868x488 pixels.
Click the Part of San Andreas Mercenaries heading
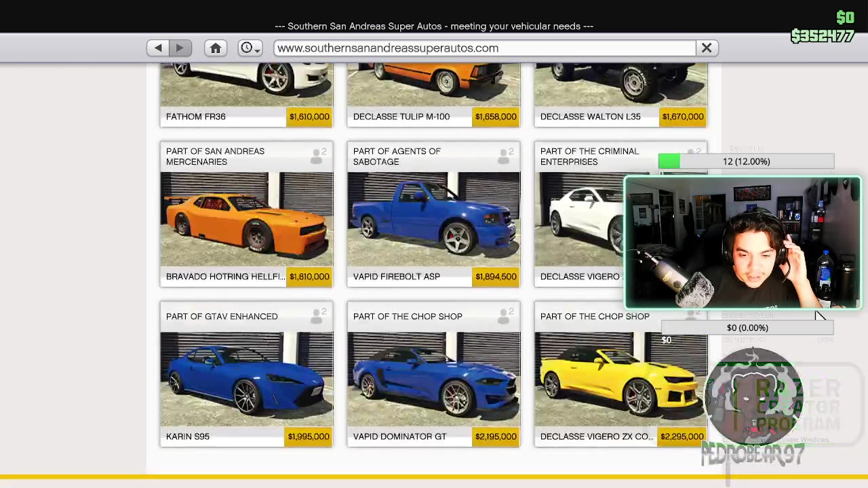coord(216,157)
